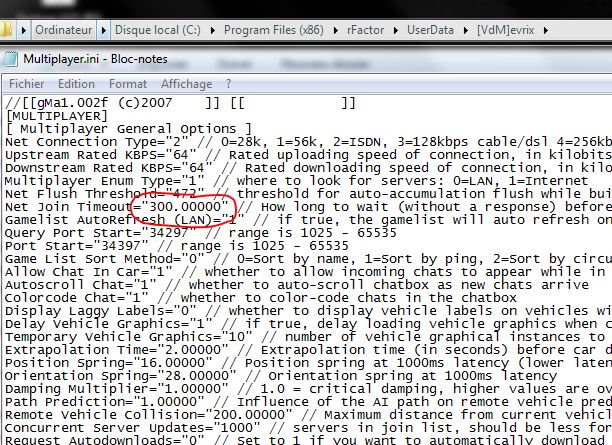Click Display Laggy Labels="0" line
The width and height of the screenshot is (612, 445).
[x=308, y=311]
